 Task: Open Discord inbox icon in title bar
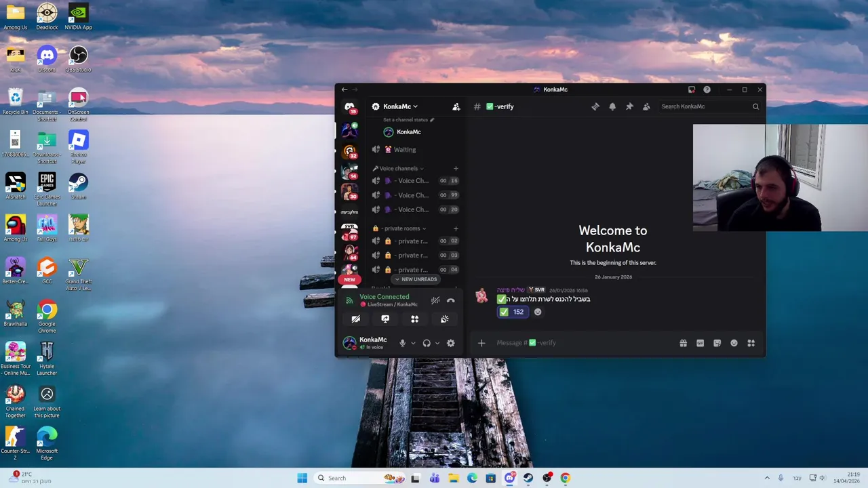(692, 89)
